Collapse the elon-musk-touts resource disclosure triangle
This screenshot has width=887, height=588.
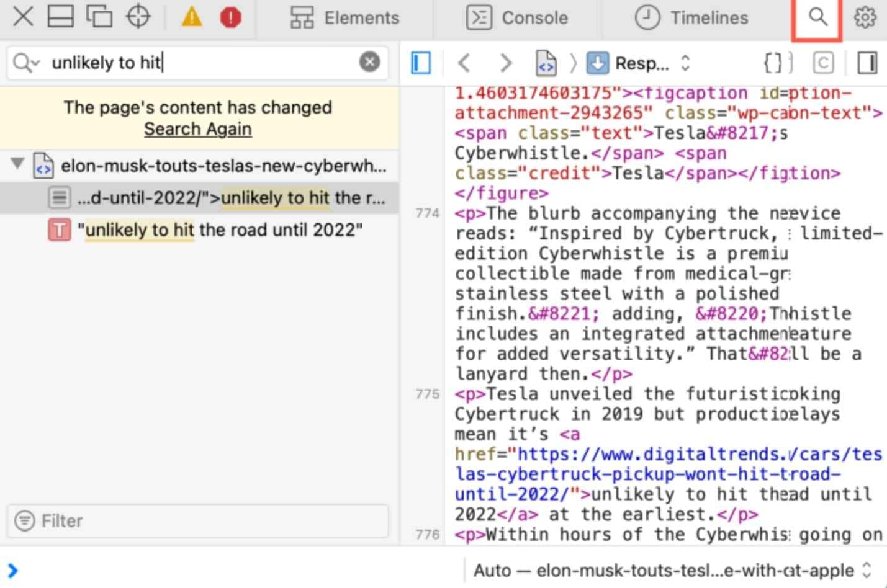pos(17,164)
